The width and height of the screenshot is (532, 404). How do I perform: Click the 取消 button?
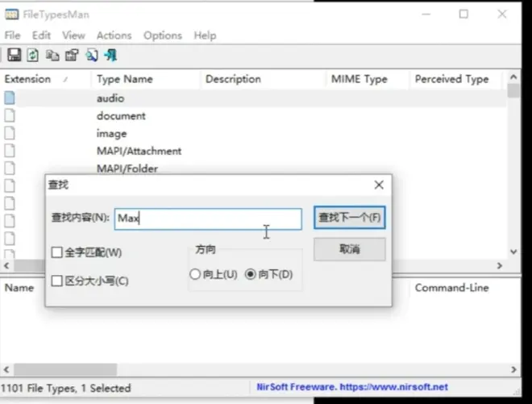point(349,250)
